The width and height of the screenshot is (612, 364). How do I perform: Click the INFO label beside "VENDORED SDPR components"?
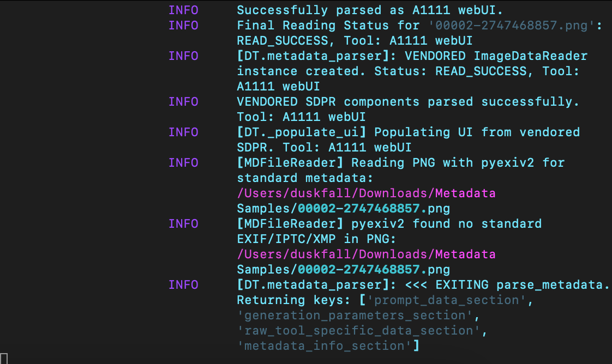[x=183, y=102]
